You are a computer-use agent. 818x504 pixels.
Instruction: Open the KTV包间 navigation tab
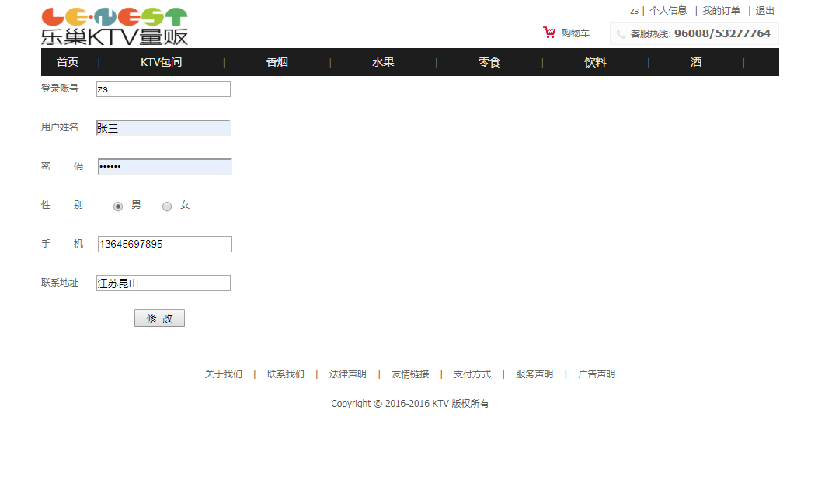coord(162,62)
